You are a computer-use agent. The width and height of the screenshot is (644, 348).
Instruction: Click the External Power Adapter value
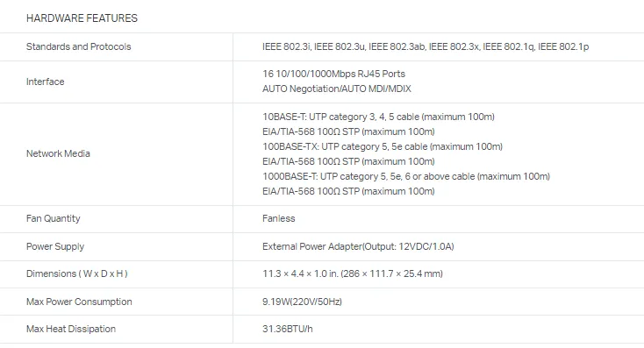358,246
